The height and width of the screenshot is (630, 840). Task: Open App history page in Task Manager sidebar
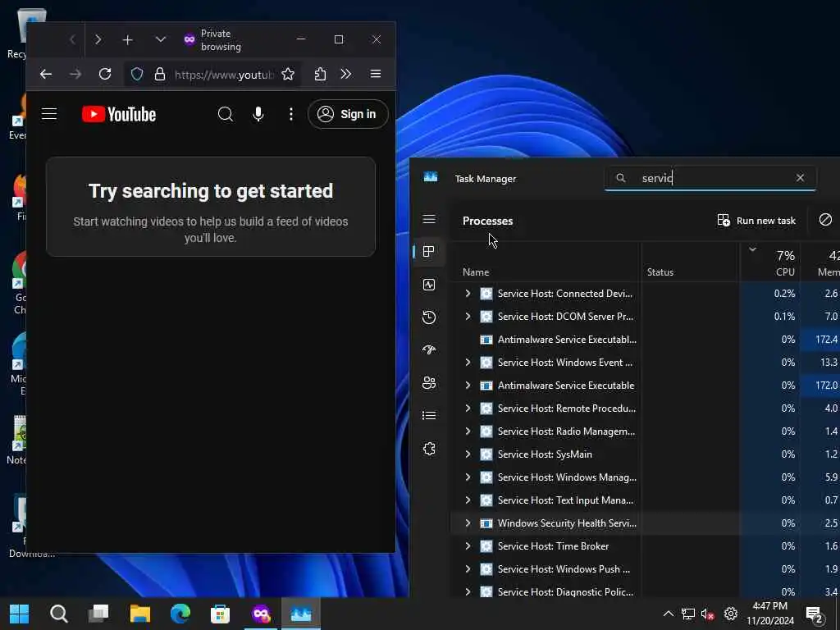428,317
